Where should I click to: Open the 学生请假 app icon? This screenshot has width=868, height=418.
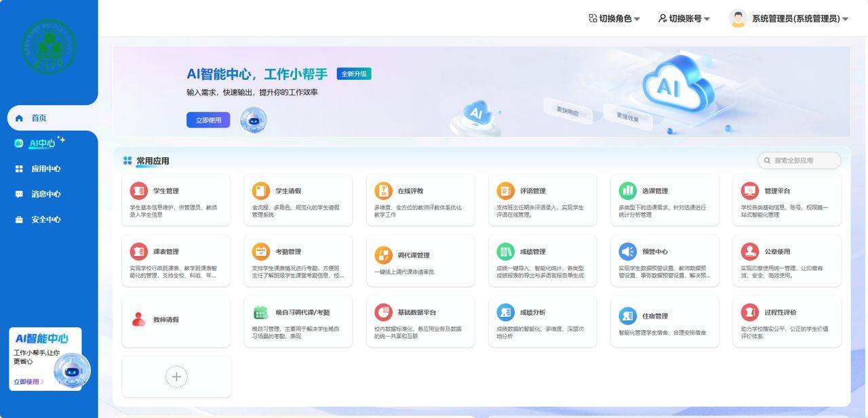click(261, 190)
